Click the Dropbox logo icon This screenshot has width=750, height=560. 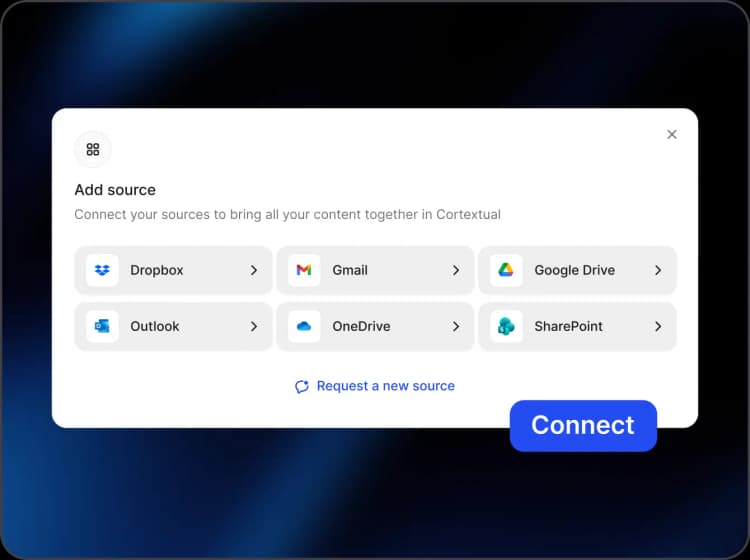[x=102, y=270]
